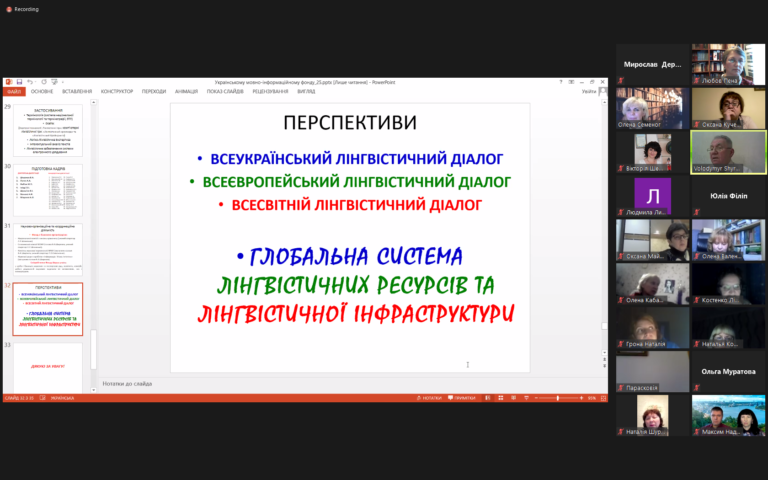Click the zoom percentage label 95%

(592, 398)
